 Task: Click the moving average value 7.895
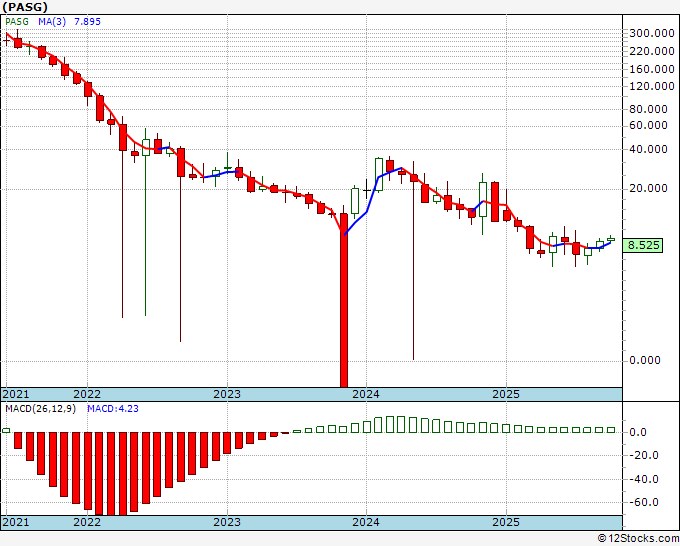pyautogui.click(x=87, y=22)
